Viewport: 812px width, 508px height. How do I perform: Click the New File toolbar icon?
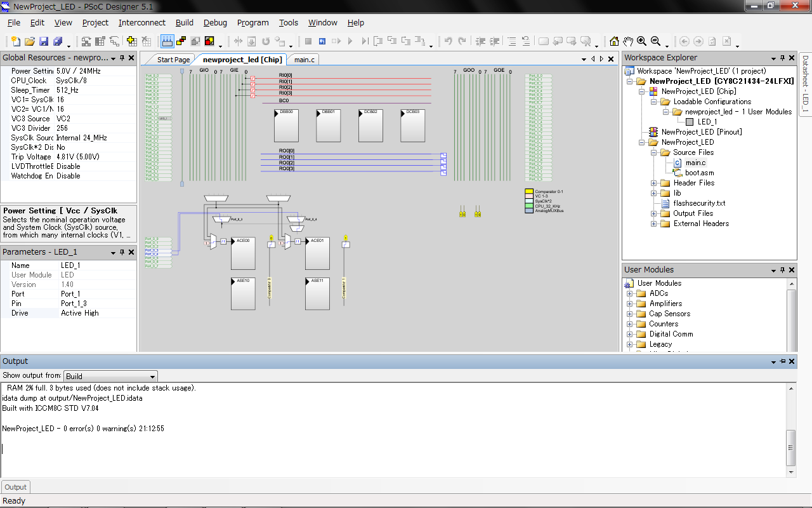(x=16, y=41)
